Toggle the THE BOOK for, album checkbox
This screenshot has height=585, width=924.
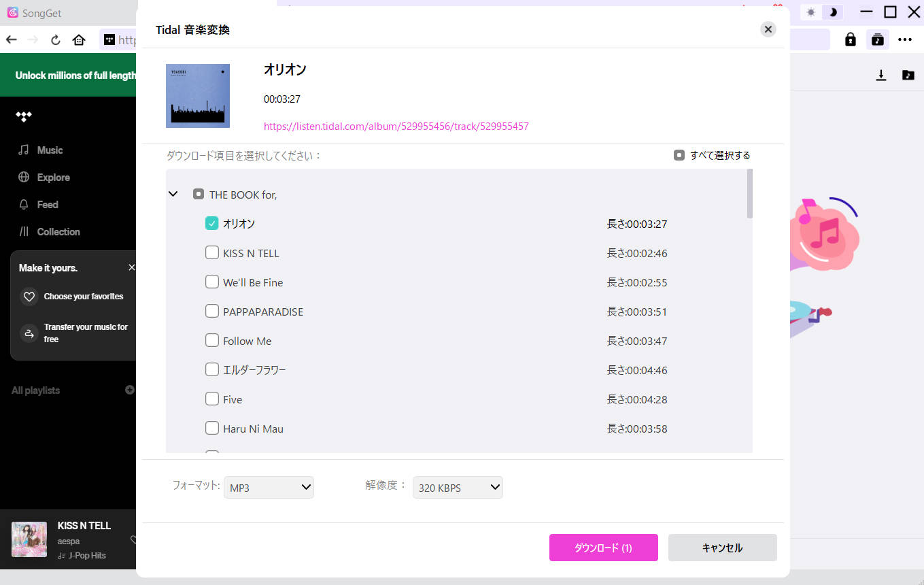(x=199, y=194)
